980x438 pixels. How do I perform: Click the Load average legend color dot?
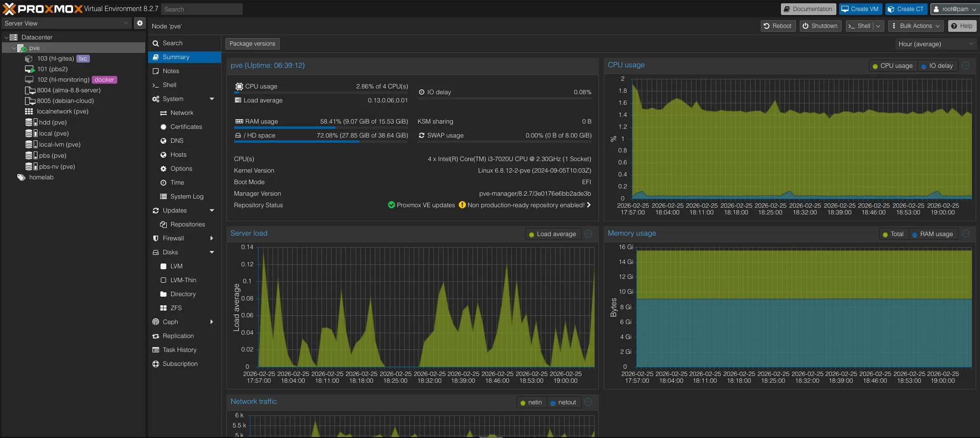pyautogui.click(x=531, y=235)
